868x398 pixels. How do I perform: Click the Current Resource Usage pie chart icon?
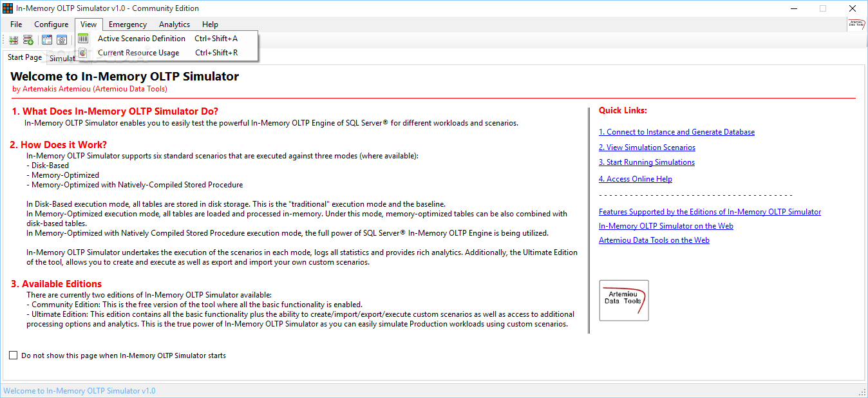83,53
